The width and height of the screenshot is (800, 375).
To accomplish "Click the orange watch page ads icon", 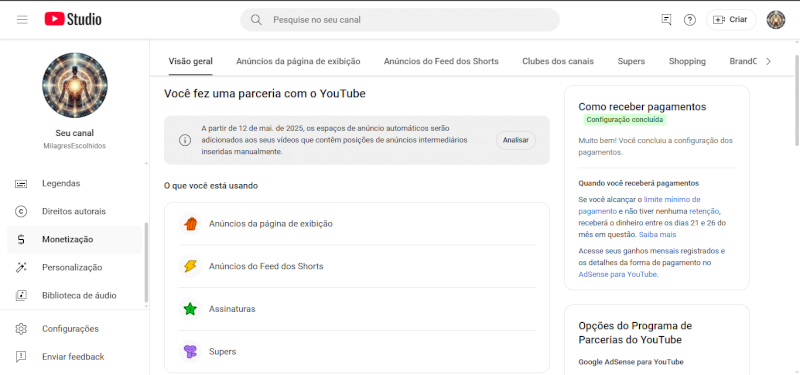I will click(x=190, y=224).
